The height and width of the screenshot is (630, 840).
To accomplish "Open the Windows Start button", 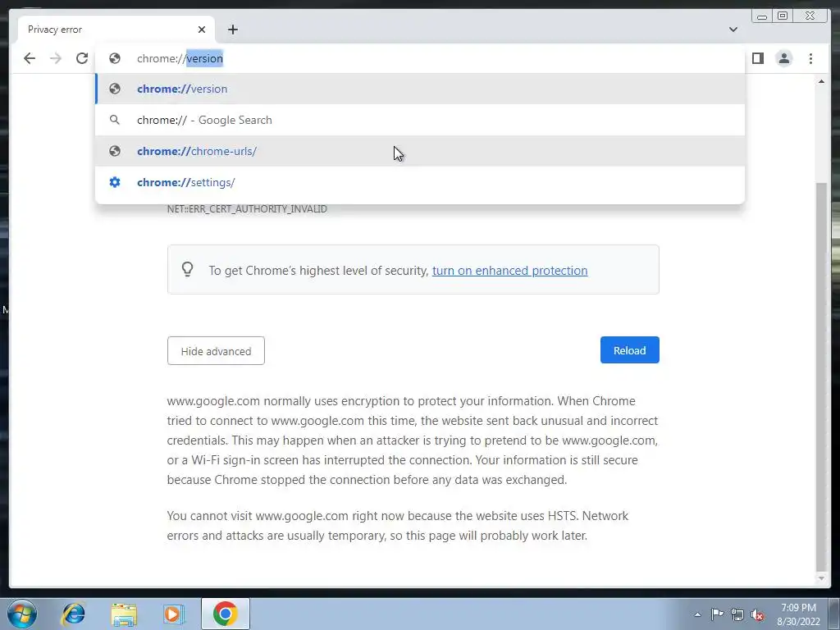I will [22, 614].
